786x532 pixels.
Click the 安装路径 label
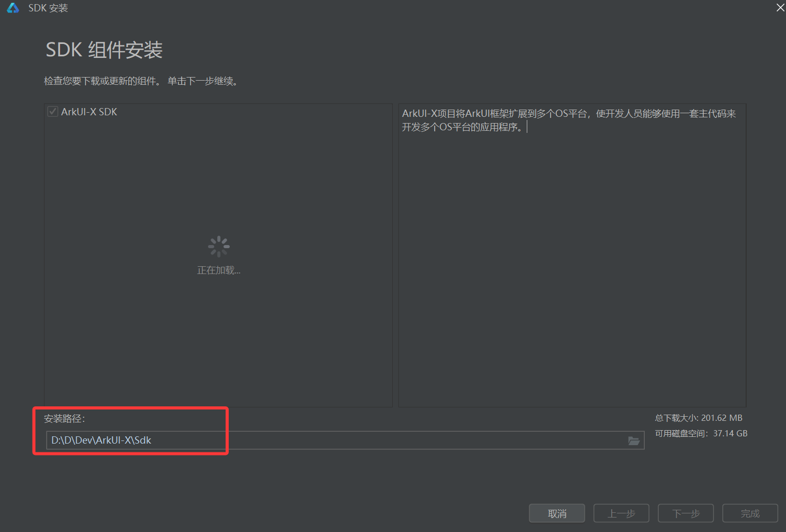pyautogui.click(x=65, y=419)
